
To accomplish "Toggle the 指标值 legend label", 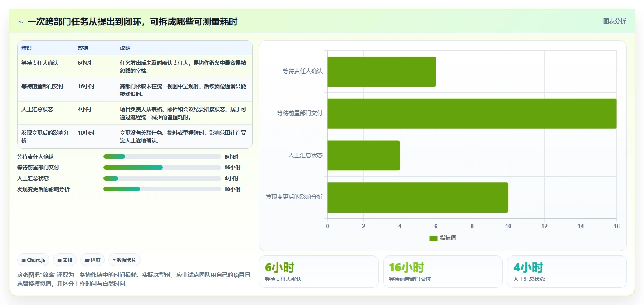I will (x=448, y=238).
